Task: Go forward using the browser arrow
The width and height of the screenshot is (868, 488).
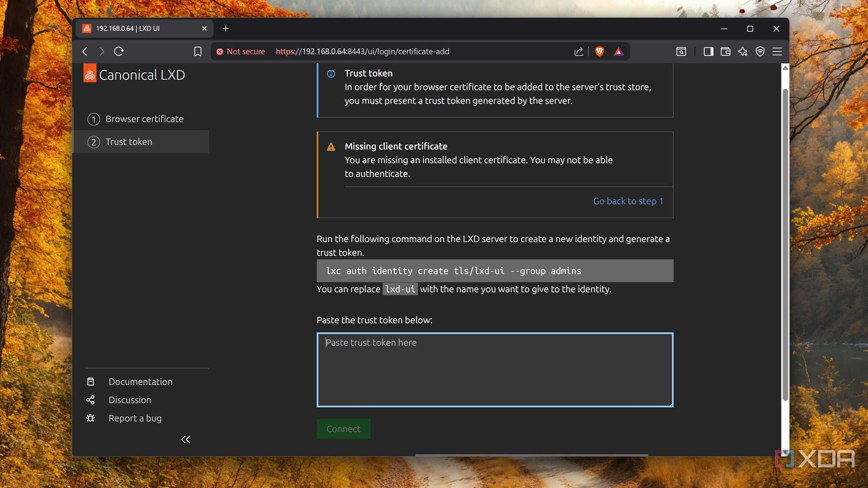Action: [x=102, y=52]
